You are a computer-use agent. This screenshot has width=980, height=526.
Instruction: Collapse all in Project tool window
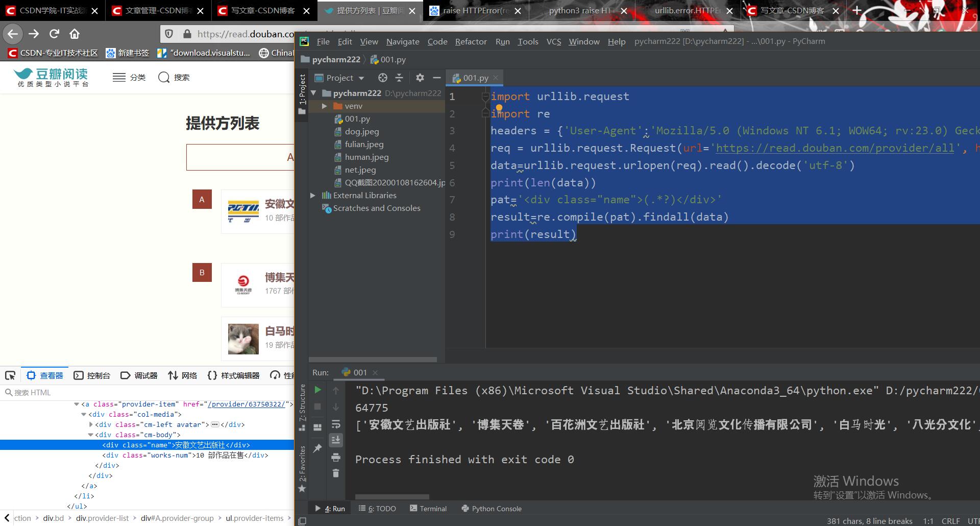[399, 78]
